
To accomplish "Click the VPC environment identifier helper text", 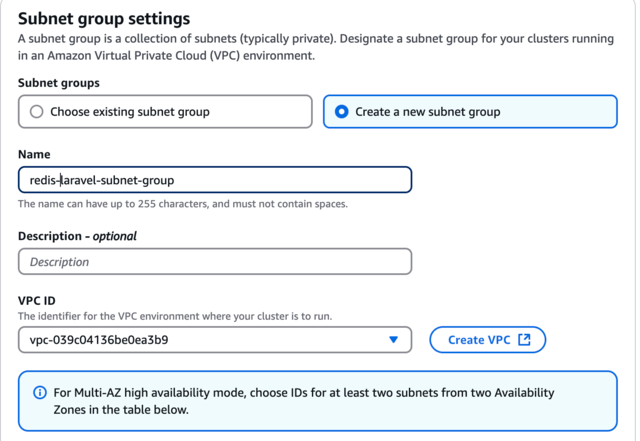I will 175,316.
